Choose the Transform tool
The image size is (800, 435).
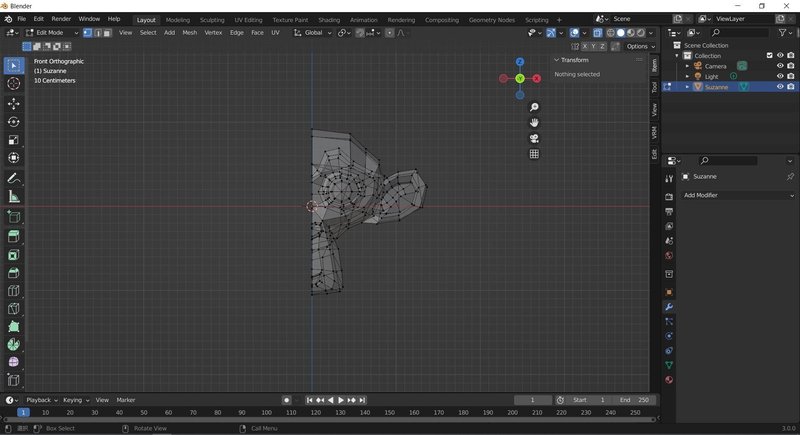coord(14,158)
